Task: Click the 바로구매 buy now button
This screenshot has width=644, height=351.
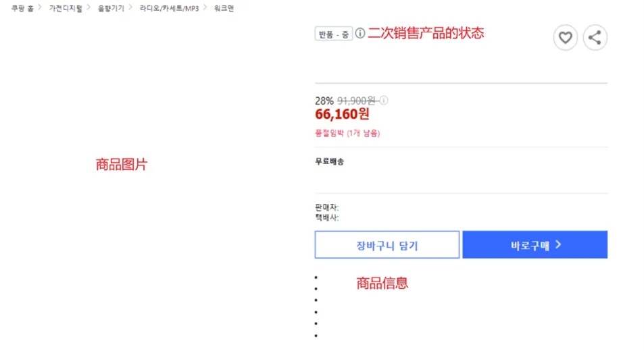Action: 535,245
